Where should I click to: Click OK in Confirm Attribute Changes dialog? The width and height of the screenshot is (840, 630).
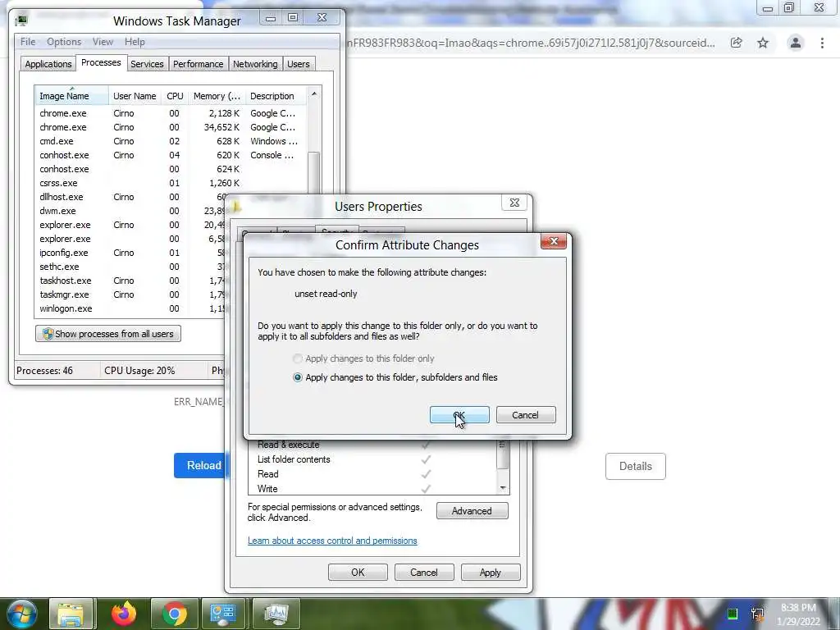click(459, 414)
